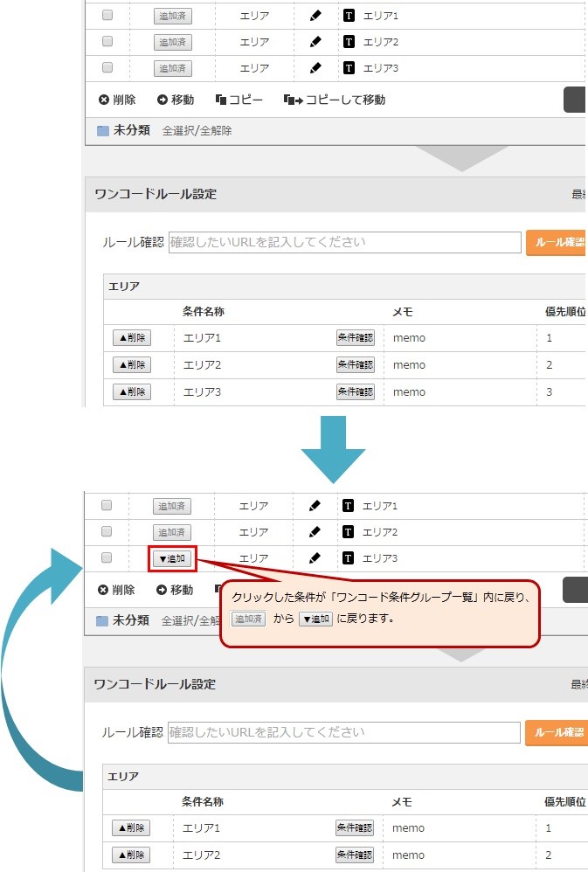Screen dimensions: 588x872
Task: Edit エリア3 with the pencil icon in lower screenshot
Action: pos(315,557)
